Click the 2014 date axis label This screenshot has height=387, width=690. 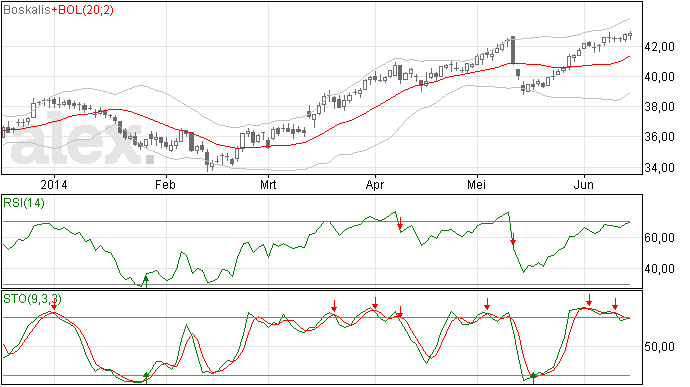pyautogui.click(x=54, y=184)
